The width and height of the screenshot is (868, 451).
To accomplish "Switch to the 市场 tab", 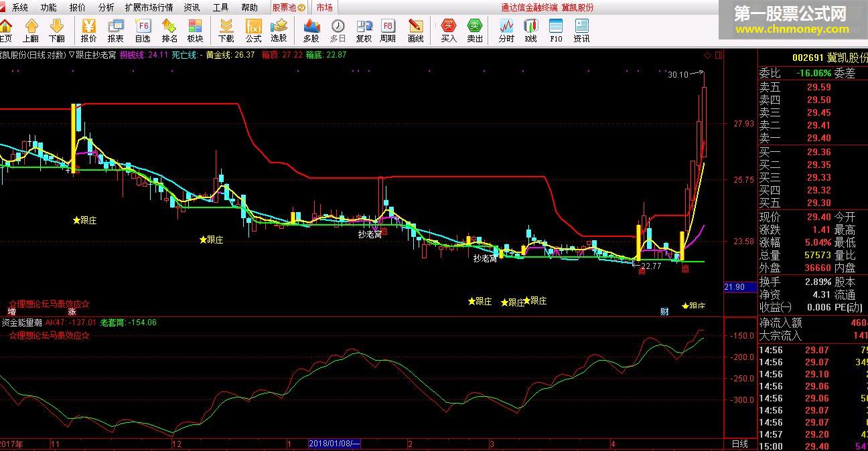I will [x=324, y=7].
